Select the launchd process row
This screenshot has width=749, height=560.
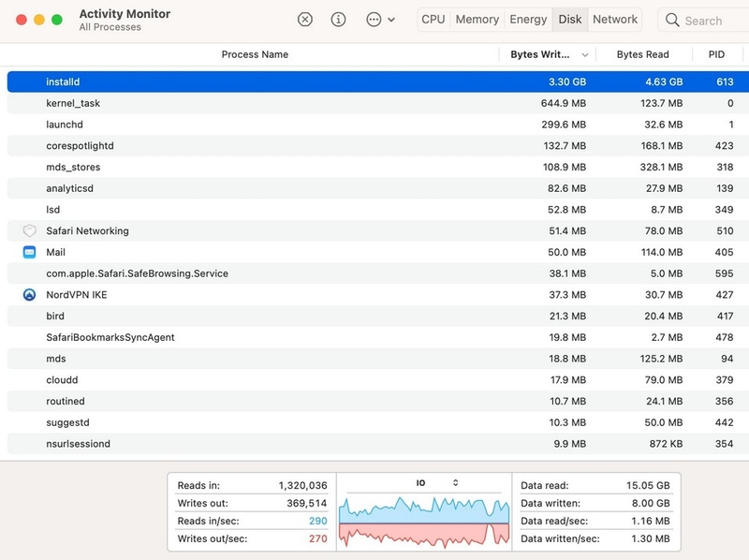coord(378,125)
